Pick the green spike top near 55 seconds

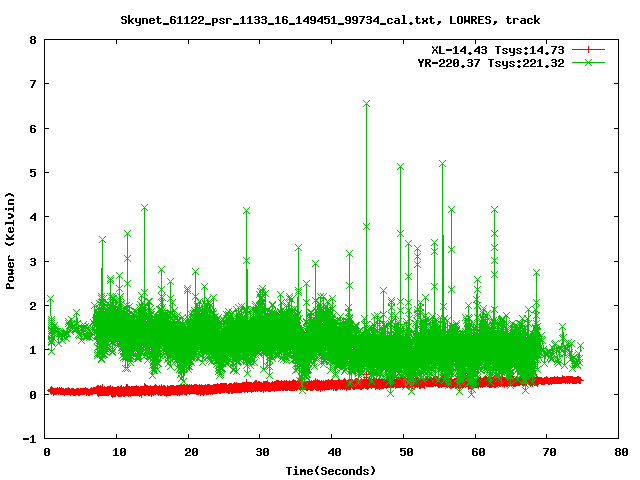442,162
